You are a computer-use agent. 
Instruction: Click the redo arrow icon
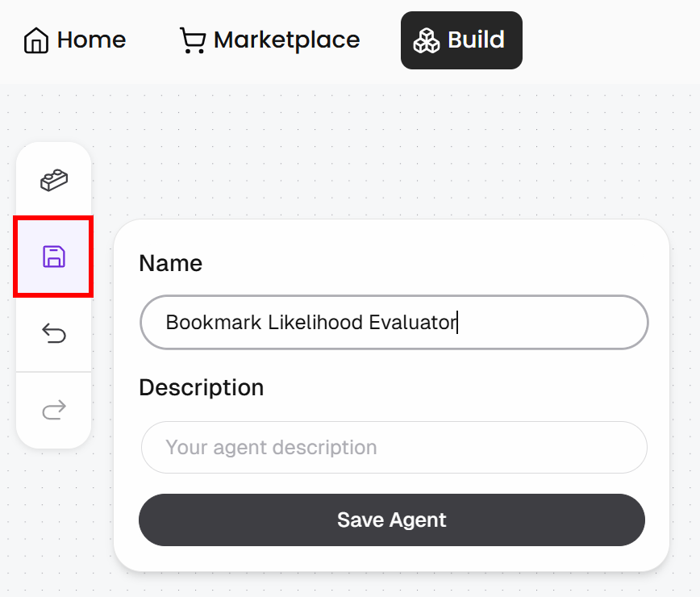[53, 409]
